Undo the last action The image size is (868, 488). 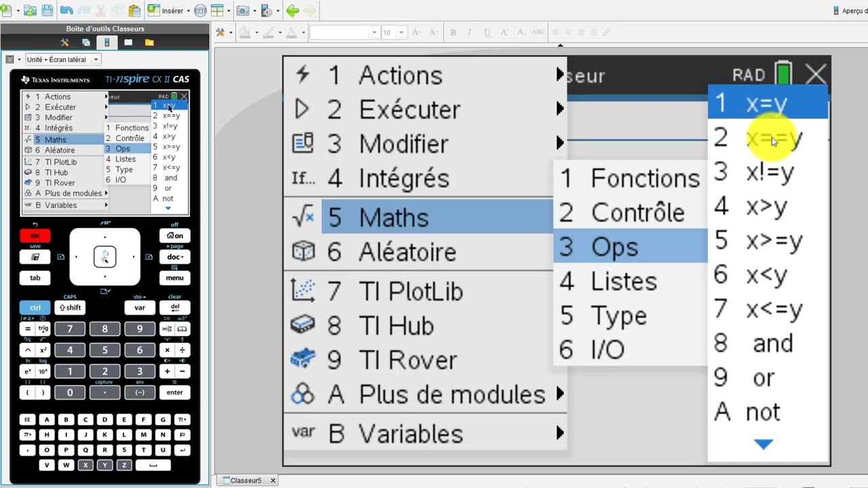(x=66, y=10)
